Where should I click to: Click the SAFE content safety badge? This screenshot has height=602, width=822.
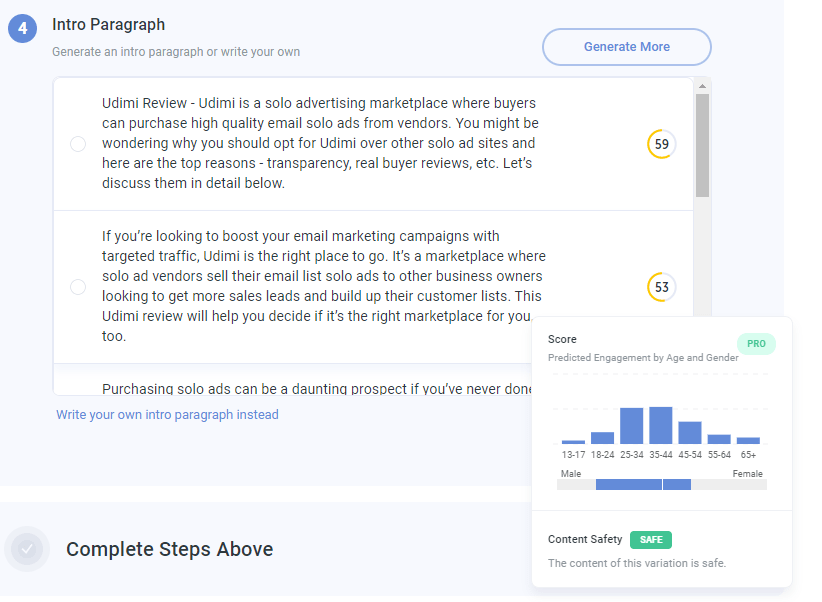tap(651, 540)
